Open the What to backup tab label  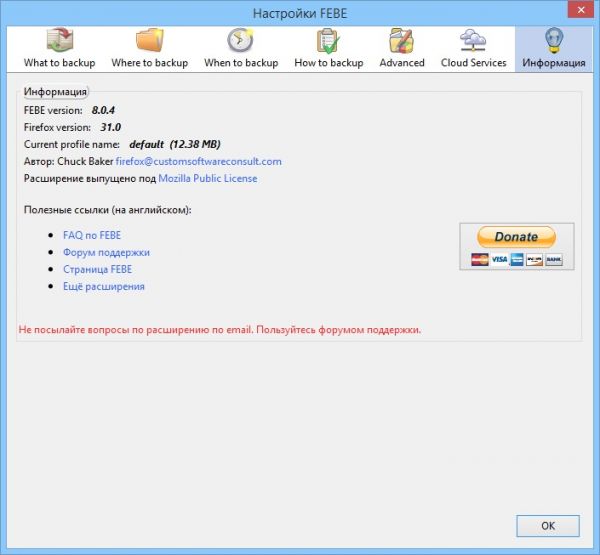[x=59, y=63]
